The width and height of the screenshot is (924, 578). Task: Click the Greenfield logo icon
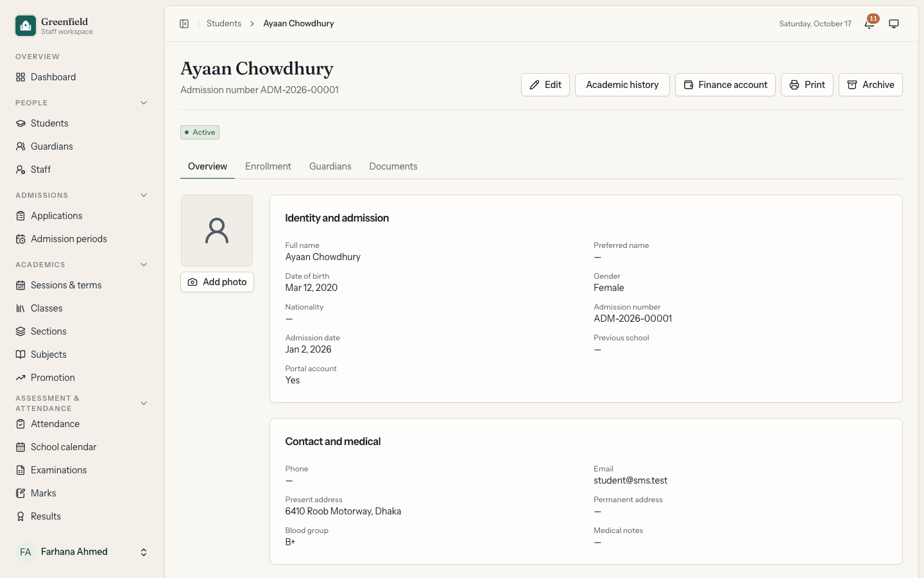point(26,26)
